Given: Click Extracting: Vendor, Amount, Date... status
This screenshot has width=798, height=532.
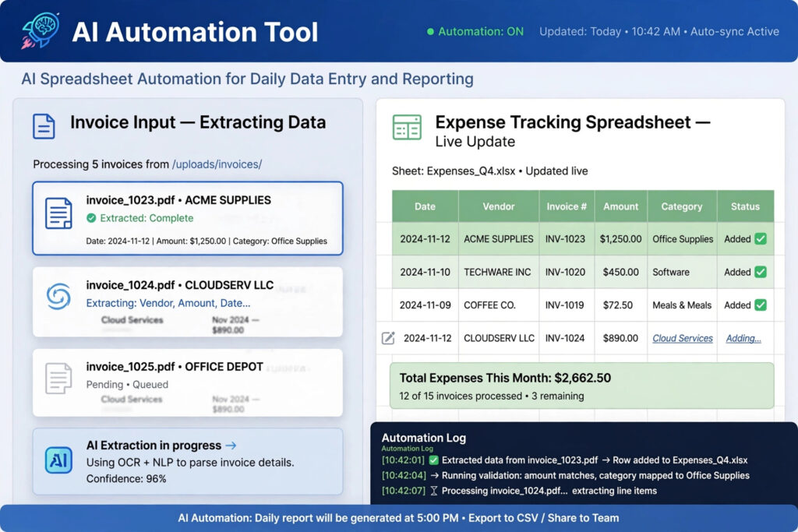Looking at the screenshot, I should pos(168,303).
